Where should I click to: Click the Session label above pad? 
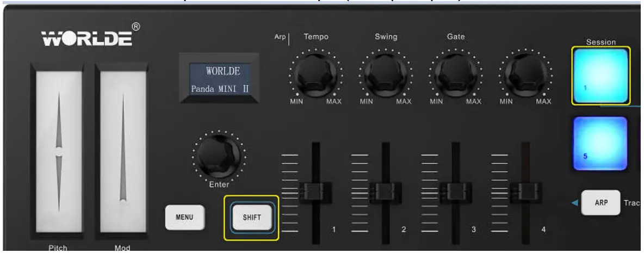coord(601,42)
